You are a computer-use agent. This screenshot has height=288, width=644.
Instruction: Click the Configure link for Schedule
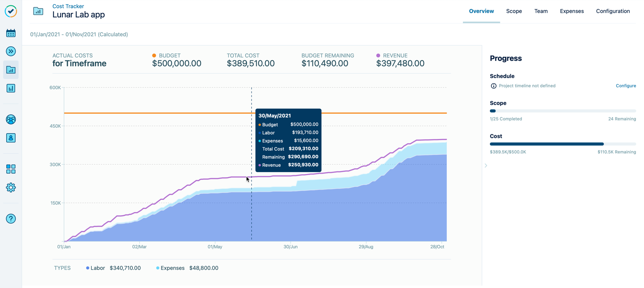tap(626, 85)
